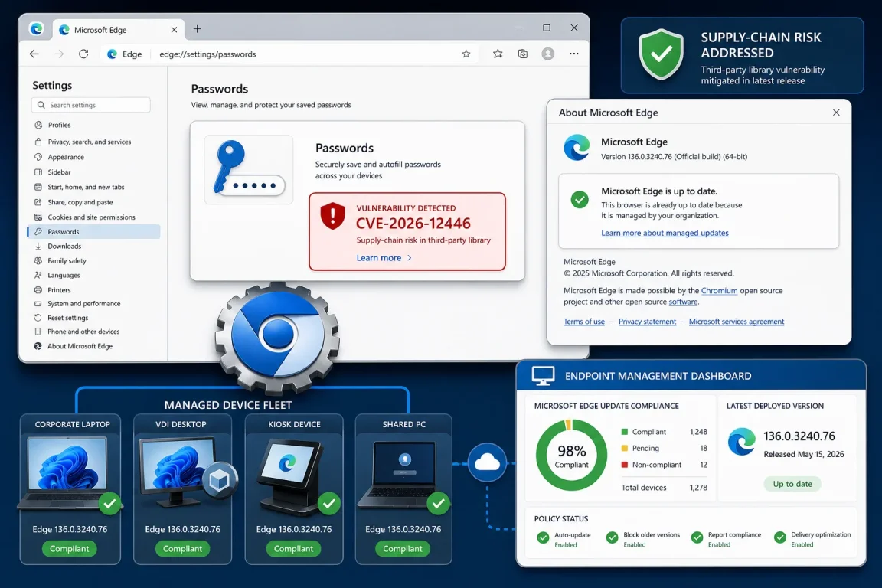This screenshot has width=882, height=588.
Task: Open the Terms of use link
Action: coord(584,322)
